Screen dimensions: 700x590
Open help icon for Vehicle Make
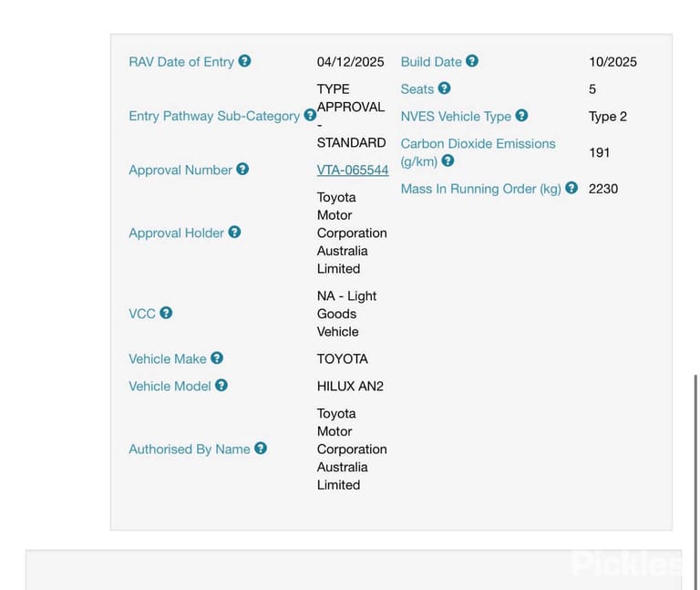[x=217, y=357]
